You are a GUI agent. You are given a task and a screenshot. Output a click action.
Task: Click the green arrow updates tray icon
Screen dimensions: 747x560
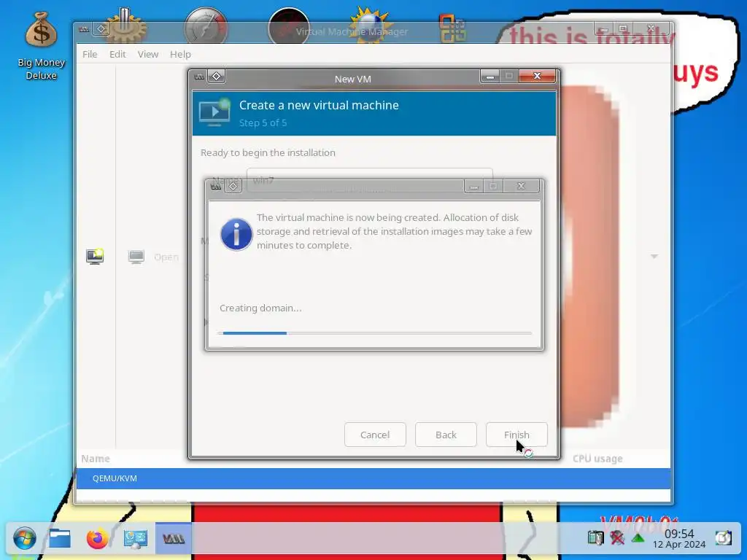638,539
